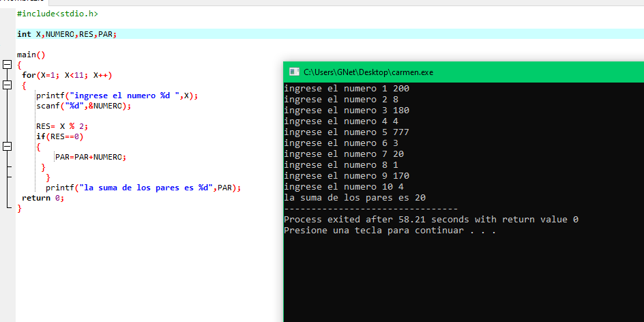Place cursor on the return 0; line
Screen dimensions: 644x322
click(x=43, y=198)
